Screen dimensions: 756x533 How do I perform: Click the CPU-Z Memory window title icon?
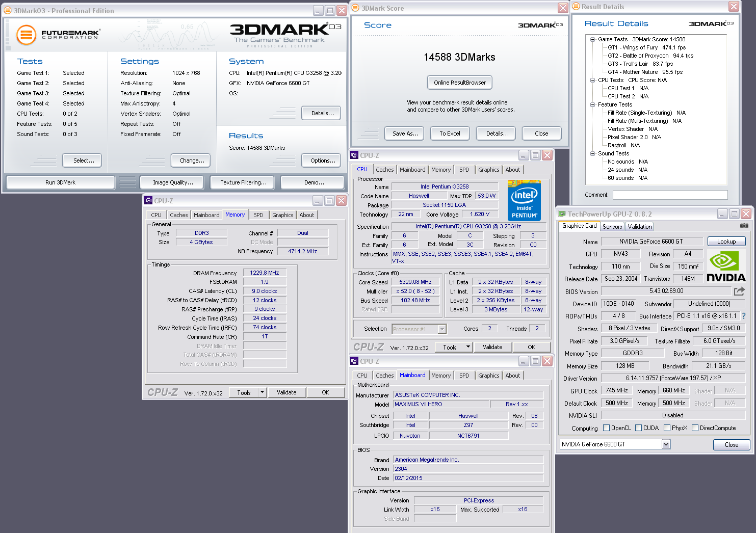point(148,200)
